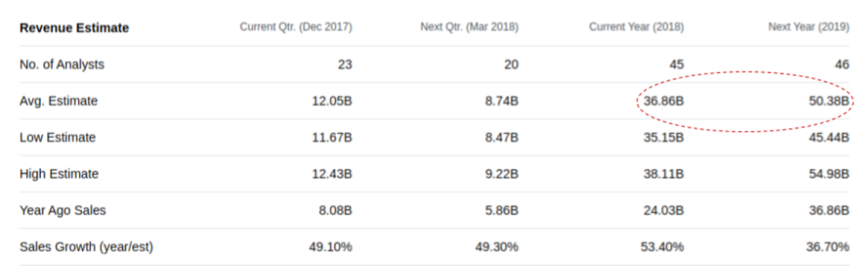This screenshot has width=868, height=266.
Task: Click the 8.74B next quarter average estimate
Action: 502,101
